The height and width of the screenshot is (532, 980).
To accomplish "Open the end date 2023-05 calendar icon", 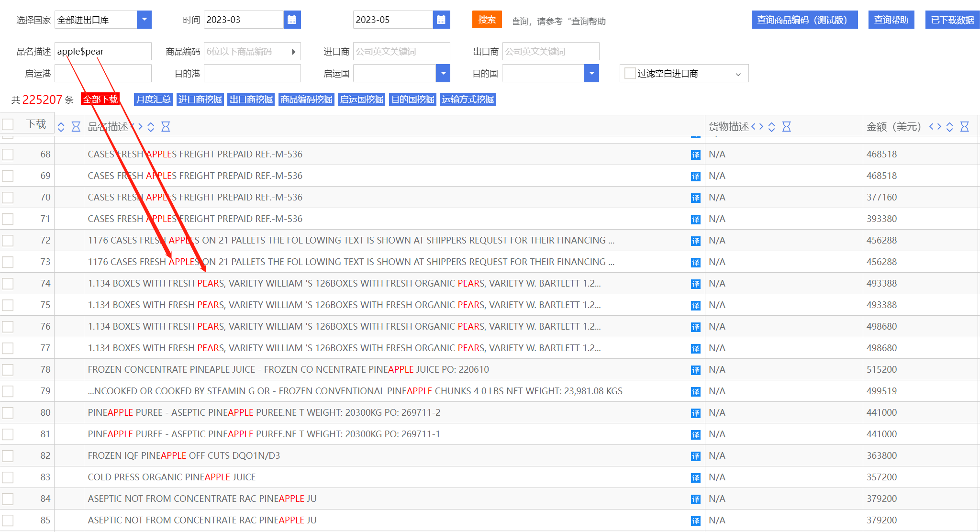I will (x=441, y=20).
